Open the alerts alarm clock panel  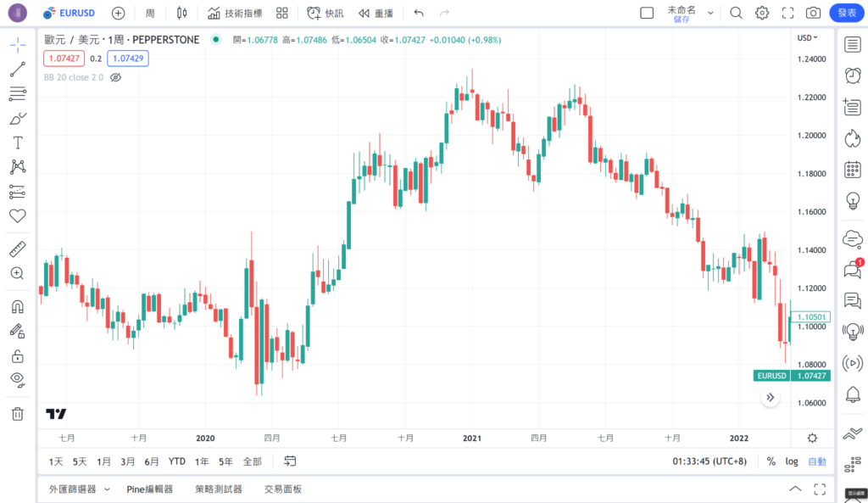tap(852, 75)
